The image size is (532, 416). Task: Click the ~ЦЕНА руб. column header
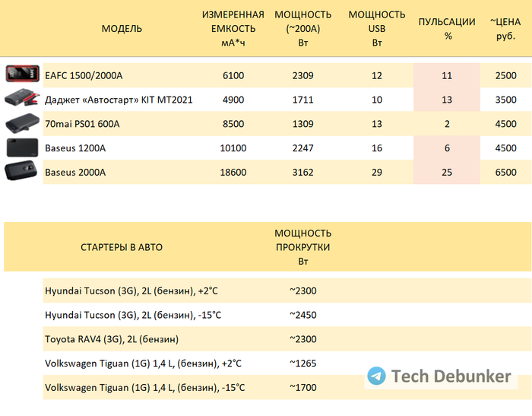coord(505,29)
